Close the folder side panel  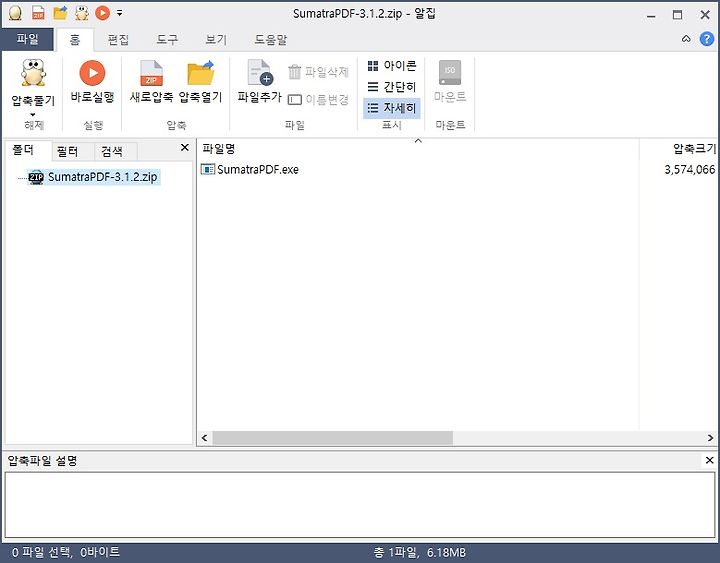185,147
